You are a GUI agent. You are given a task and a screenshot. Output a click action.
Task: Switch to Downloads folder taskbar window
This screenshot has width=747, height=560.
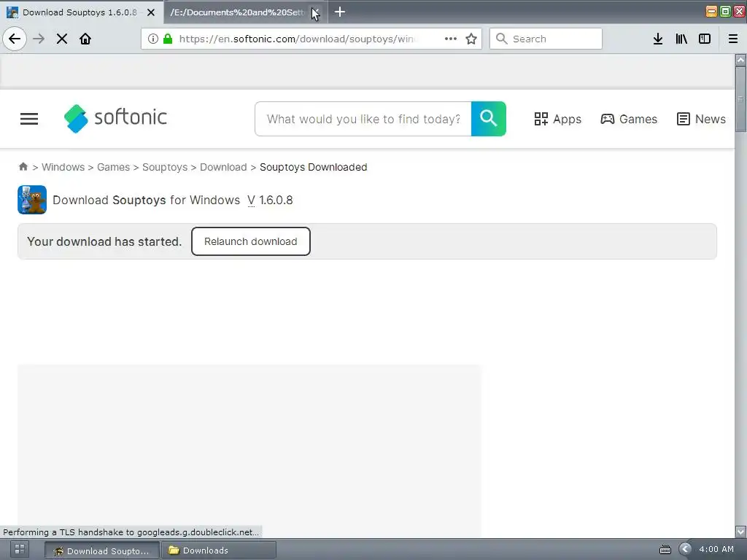pyautogui.click(x=219, y=551)
